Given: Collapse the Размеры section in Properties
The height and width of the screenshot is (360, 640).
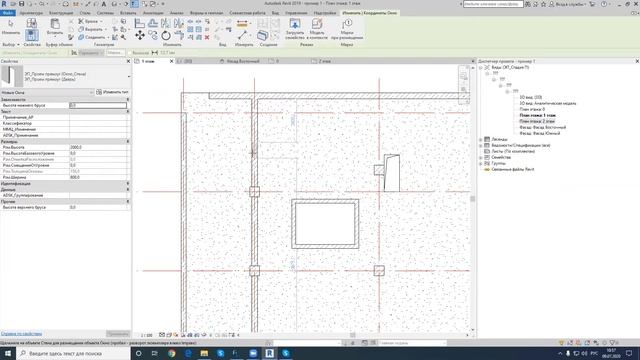Looking at the screenshot, I should (x=128, y=141).
